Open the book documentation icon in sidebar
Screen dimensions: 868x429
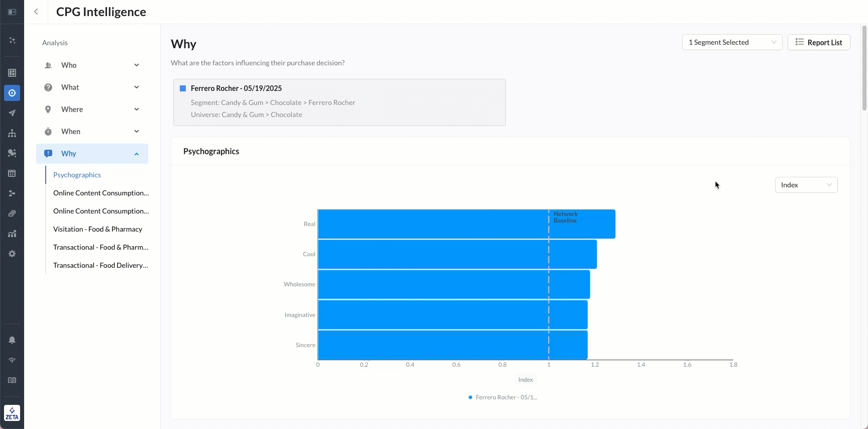point(12,380)
